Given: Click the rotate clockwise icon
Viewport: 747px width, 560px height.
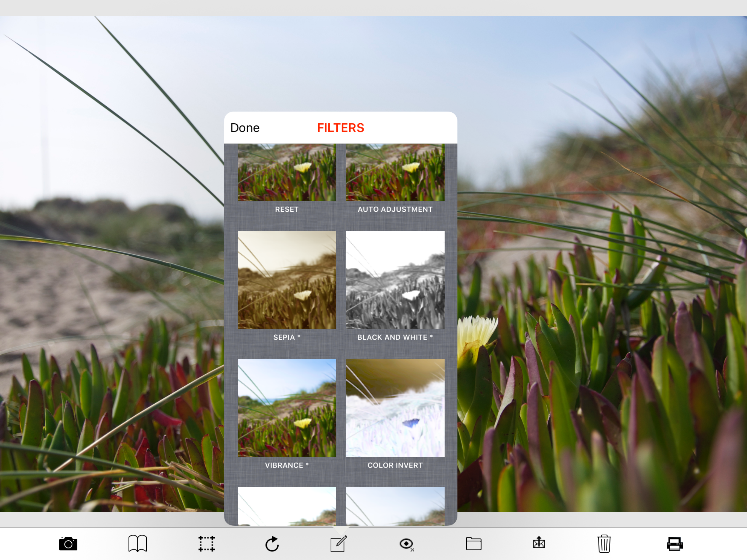Looking at the screenshot, I should coord(272,544).
